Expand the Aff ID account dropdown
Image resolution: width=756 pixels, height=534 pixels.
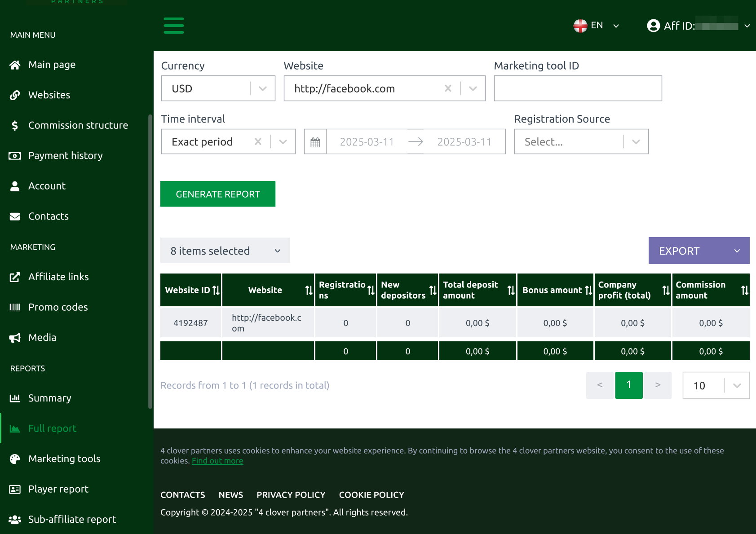[x=747, y=26]
